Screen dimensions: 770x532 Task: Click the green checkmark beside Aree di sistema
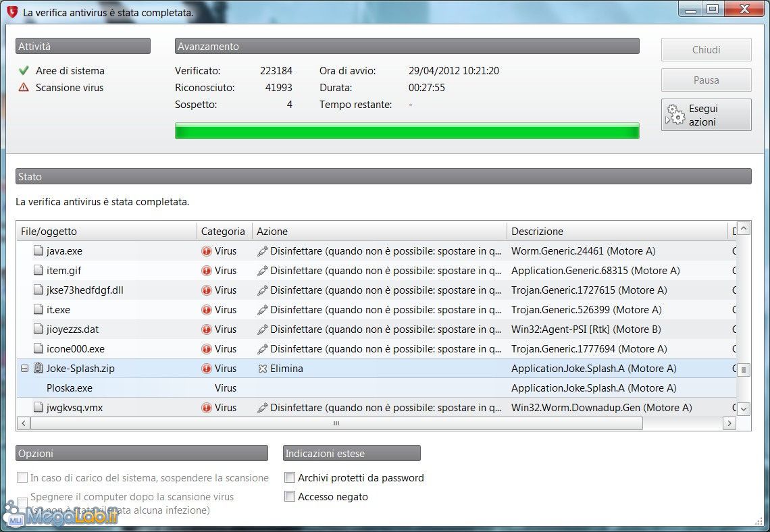click(x=24, y=70)
